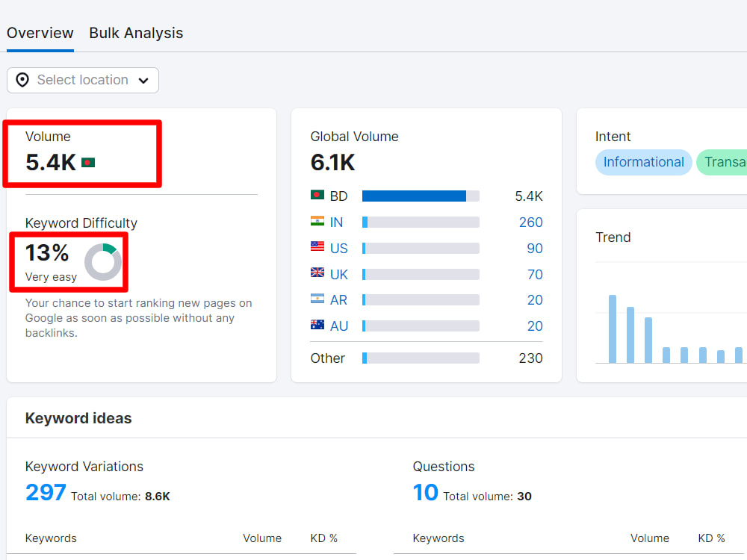Click the Bangladesh flag next to Volume 5.4K
747x560 pixels.
88,163
